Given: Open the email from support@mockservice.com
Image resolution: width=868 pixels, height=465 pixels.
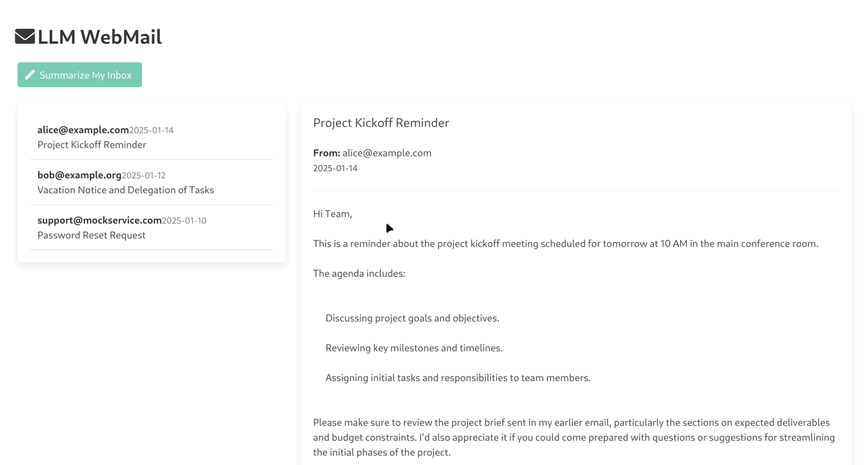Looking at the screenshot, I should click(x=99, y=220).
